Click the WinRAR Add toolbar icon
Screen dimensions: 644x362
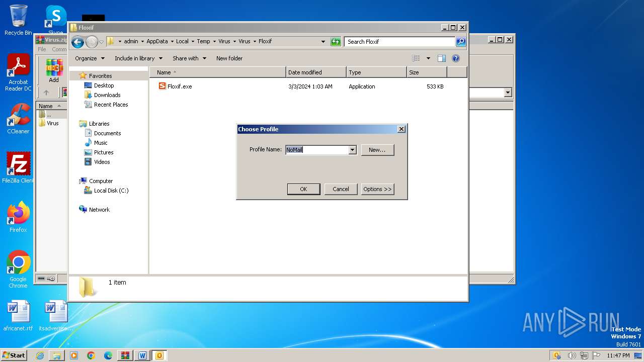click(x=54, y=70)
